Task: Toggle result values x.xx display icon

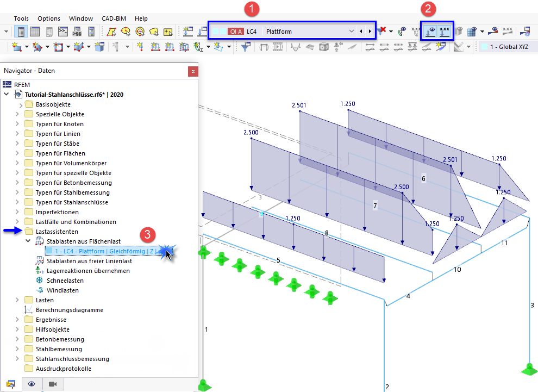Action: pyautogui.click(x=508, y=32)
